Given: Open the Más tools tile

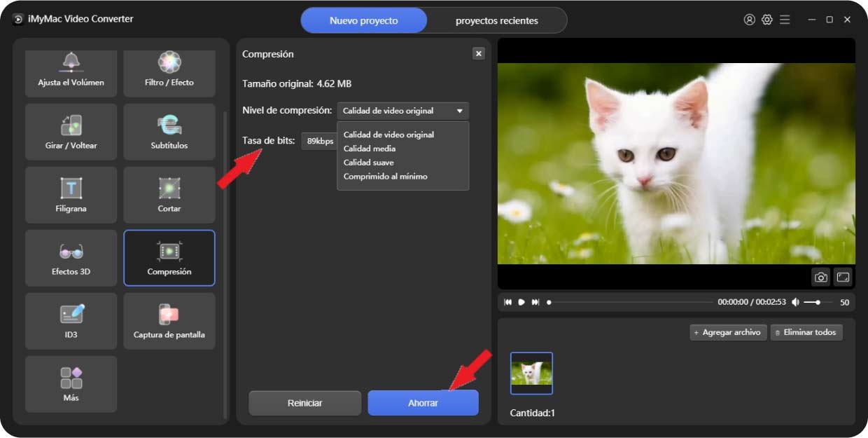Looking at the screenshot, I should 71,384.
